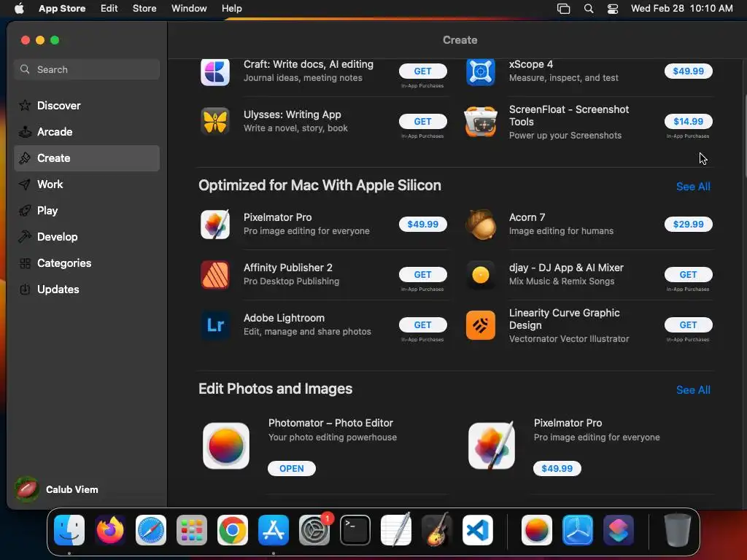This screenshot has width=747, height=560.
Task: Open Launchpad from the Dock
Action: pyautogui.click(x=192, y=530)
